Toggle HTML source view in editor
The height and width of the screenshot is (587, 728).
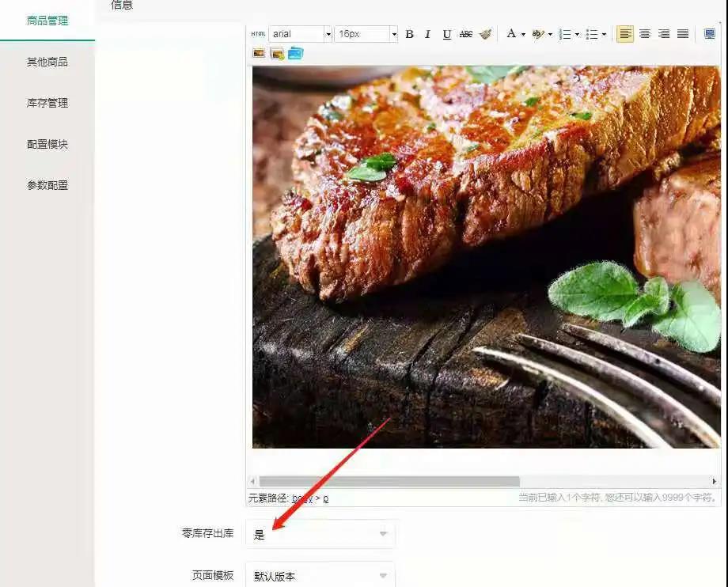(x=258, y=34)
